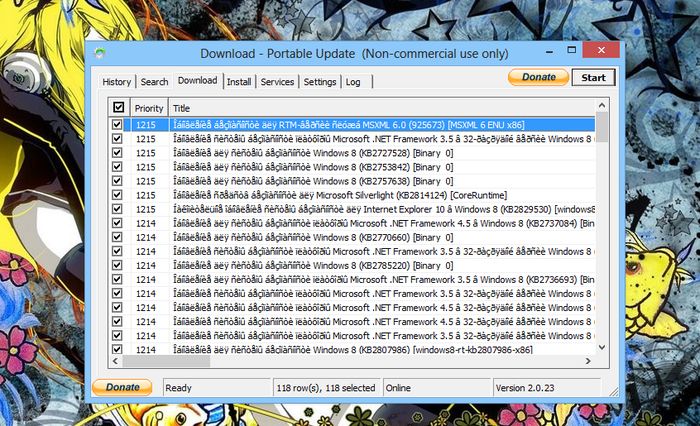Maximize the Portable Update window
Image resolution: width=700 pixels, height=426 pixels.
pos(560,50)
